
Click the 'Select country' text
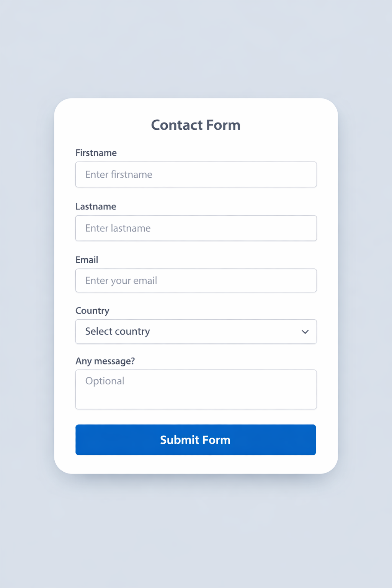[x=118, y=332]
